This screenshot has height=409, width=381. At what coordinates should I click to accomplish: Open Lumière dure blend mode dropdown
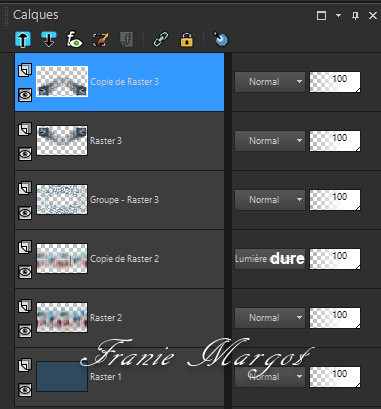270,259
